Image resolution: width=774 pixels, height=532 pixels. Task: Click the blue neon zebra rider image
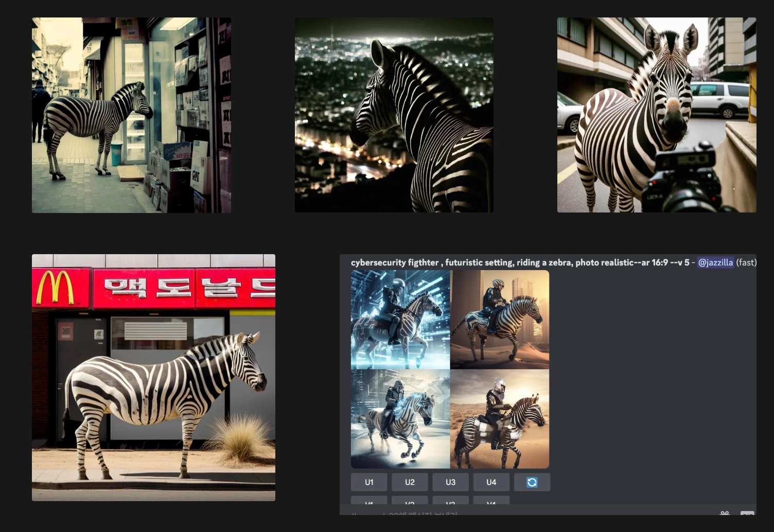click(x=400, y=320)
